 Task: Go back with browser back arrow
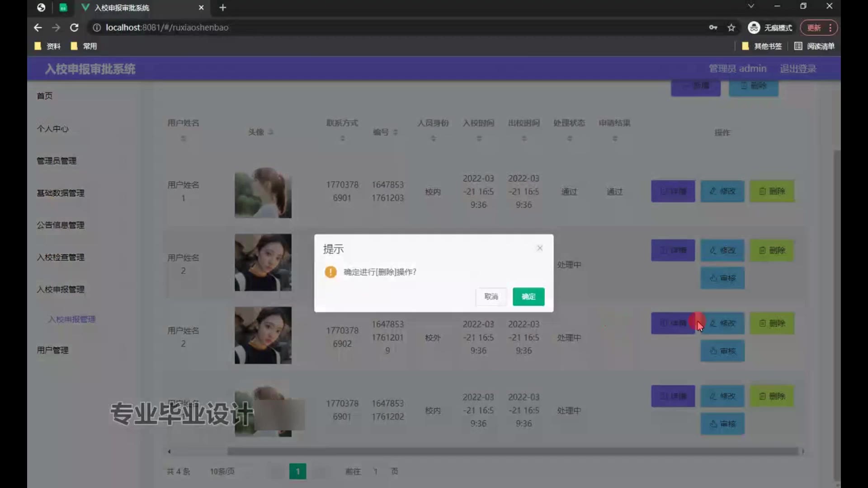(x=38, y=28)
